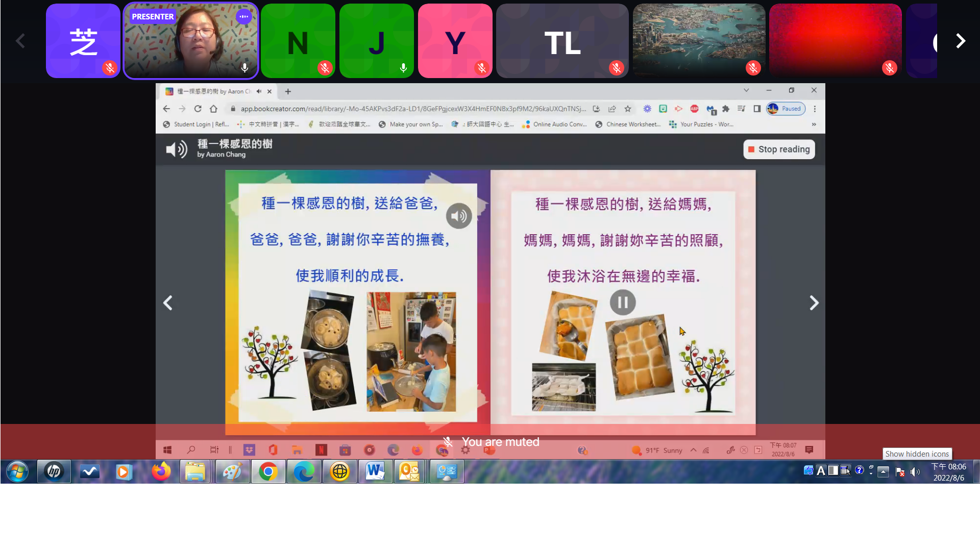Click Stop reading button
This screenshot has height=551, width=980.
tap(779, 149)
